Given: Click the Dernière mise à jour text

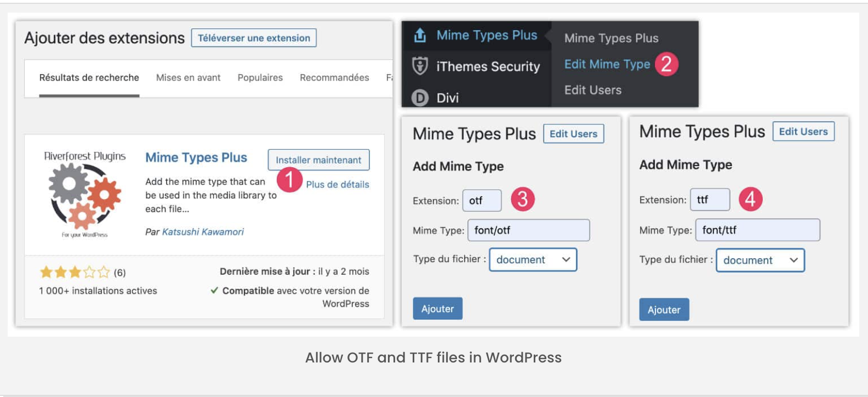Looking at the screenshot, I should click(294, 271).
